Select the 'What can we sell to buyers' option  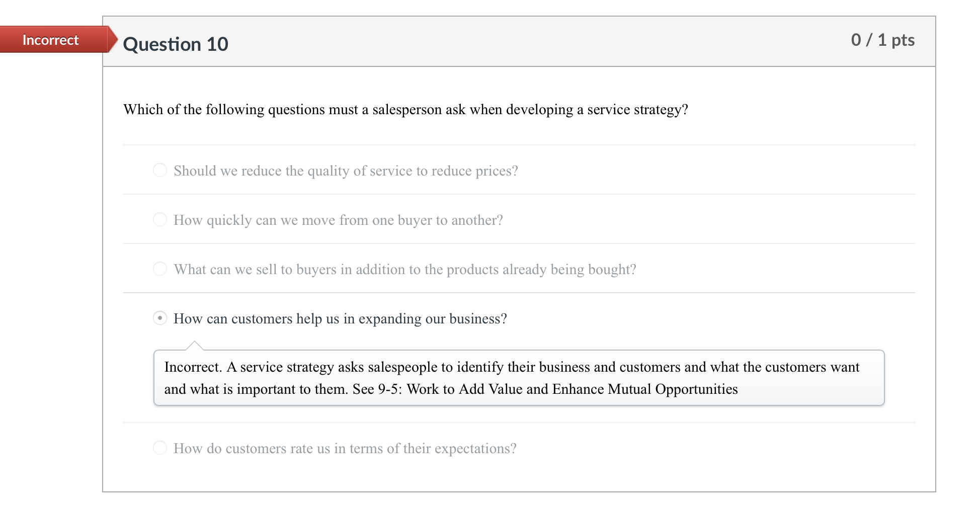159,269
